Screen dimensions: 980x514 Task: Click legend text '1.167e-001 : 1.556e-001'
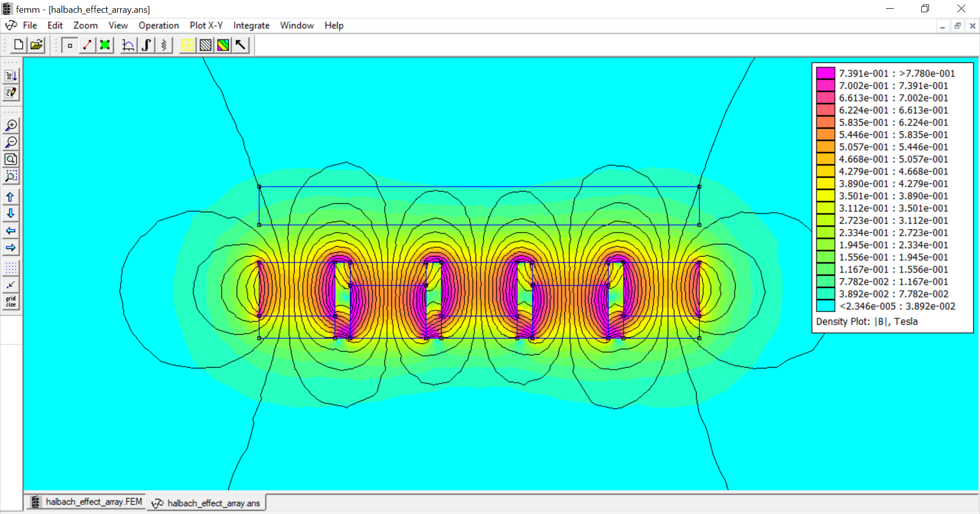pos(893,270)
